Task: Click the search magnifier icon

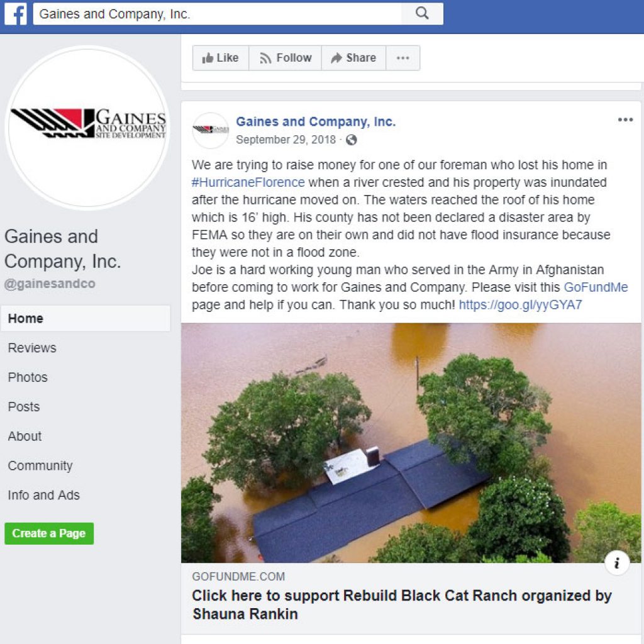Action: (x=422, y=14)
